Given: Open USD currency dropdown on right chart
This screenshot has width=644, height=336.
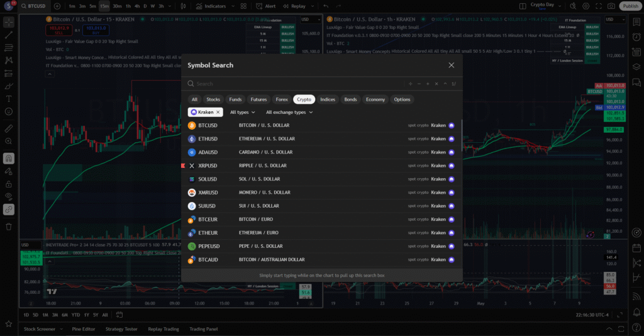Looking at the screenshot, I should [615, 20].
